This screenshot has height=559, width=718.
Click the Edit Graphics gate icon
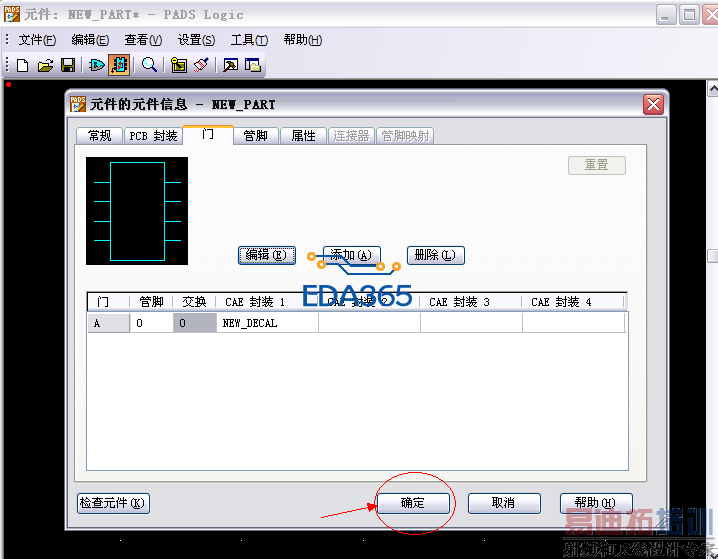pos(97,65)
